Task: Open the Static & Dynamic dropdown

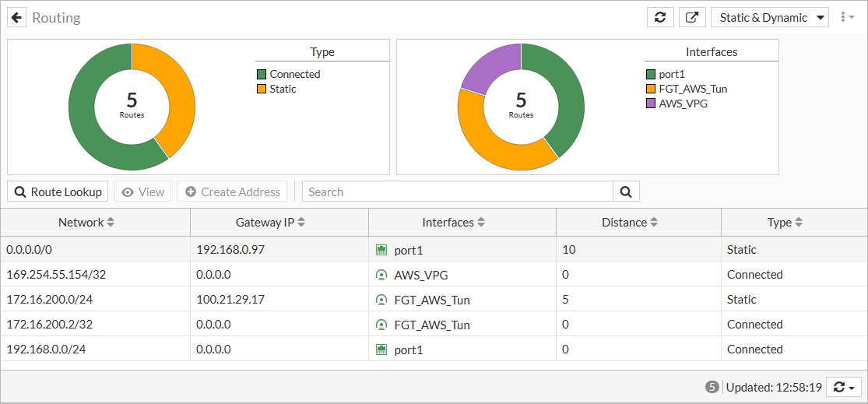Action: tap(769, 17)
